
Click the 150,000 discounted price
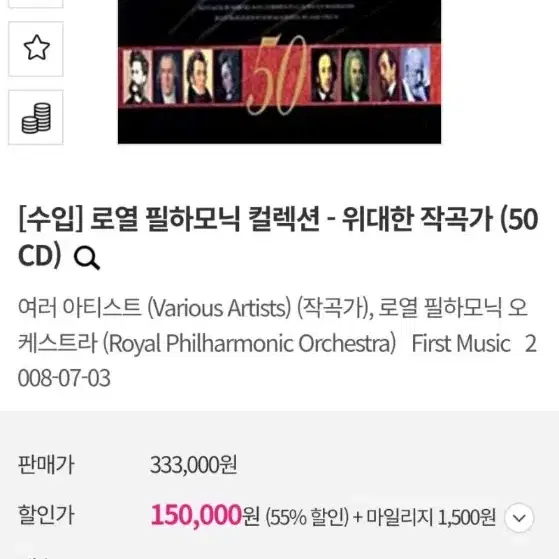[x=196, y=516]
